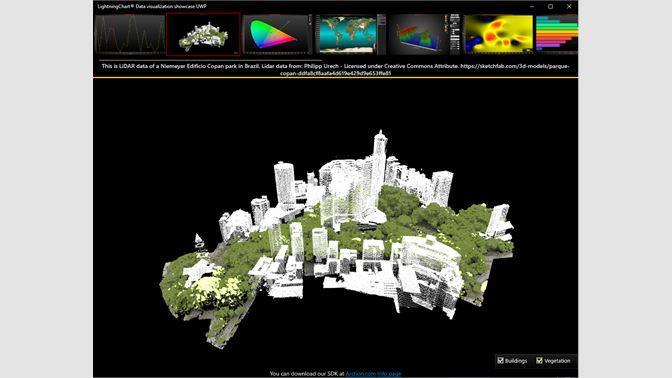Open the rainbow horizontal bar chart thumbnail
Image resolution: width=672 pixels, height=378 pixels.
[556, 34]
